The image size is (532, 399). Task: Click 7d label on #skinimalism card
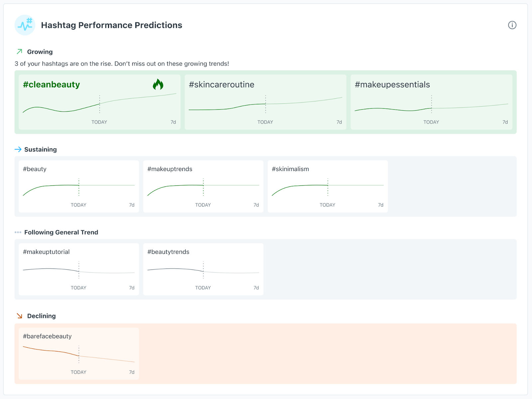coord(381,205)
